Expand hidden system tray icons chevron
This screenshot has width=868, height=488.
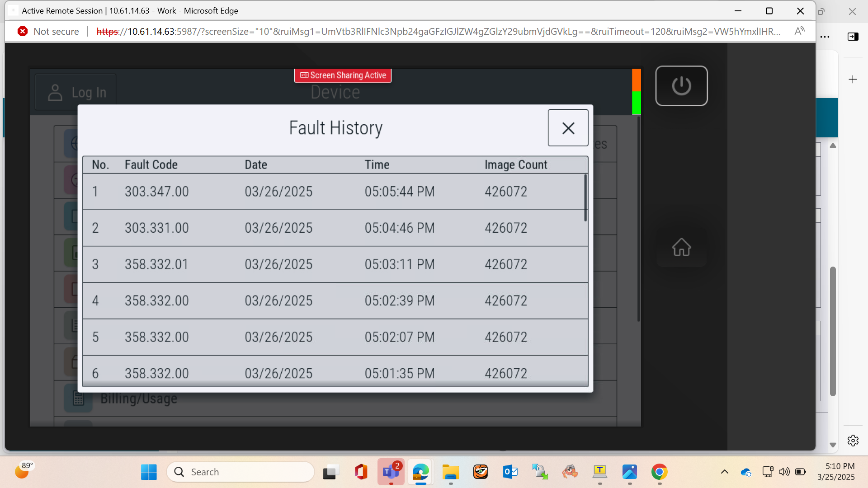pyautogui.click(x=724, y=472)
